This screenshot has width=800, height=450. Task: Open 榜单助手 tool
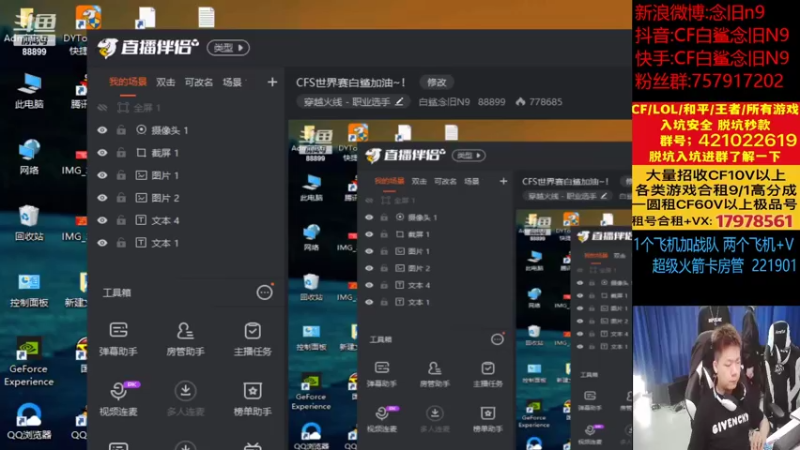coord(253,398)
